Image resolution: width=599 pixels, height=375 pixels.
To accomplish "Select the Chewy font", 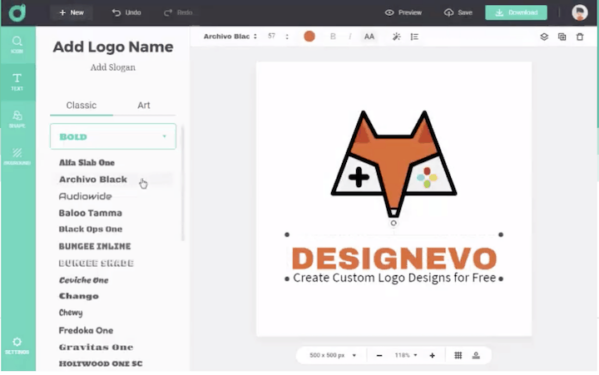I will (71, 313).
